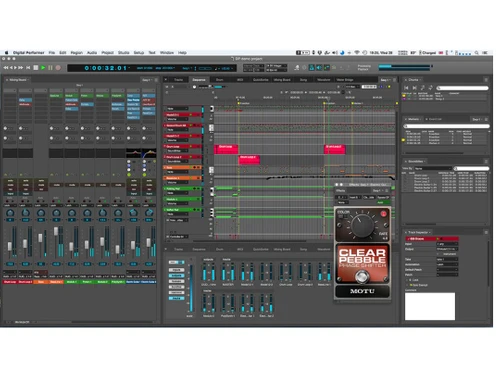Click the yellow Pause transport button
This screenshot has height=375, width=500.
pyautogui.click(x=50, y=68)
